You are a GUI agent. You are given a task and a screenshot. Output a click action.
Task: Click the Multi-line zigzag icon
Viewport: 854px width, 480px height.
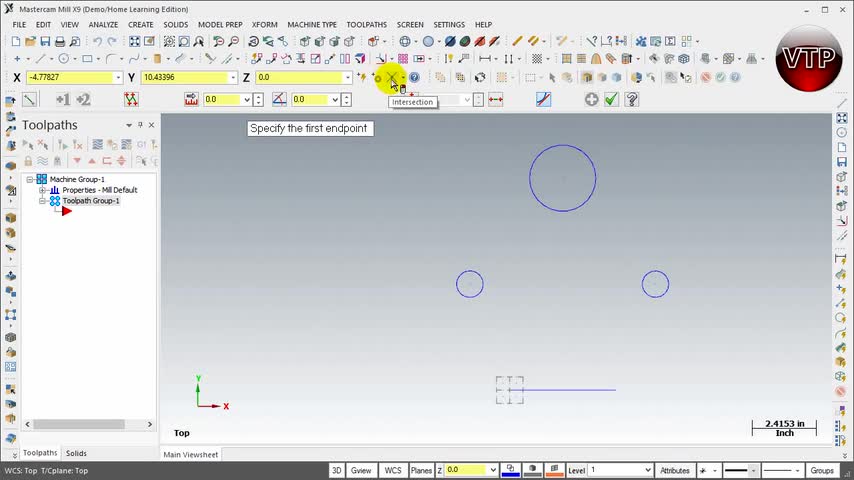(131, 99)
